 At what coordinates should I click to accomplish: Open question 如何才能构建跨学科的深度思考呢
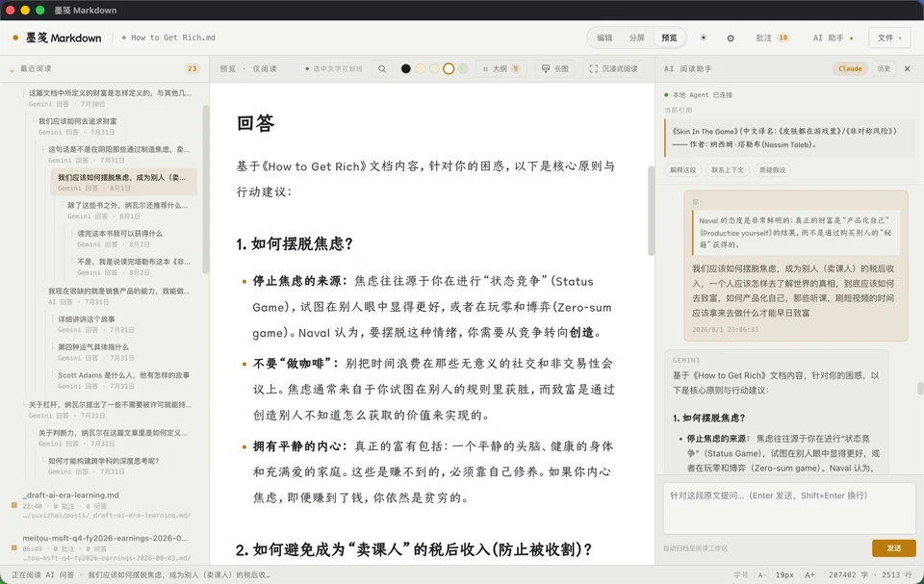[119, 466]
